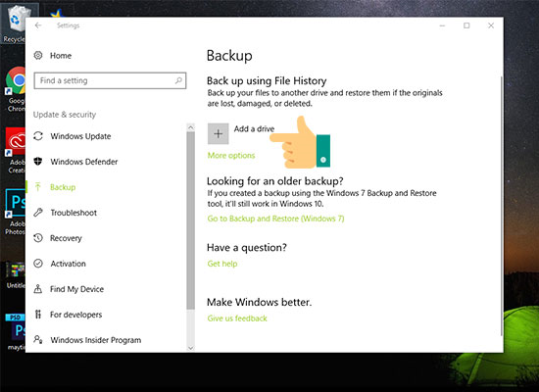Image resolution: width=539 pixels, height=392 pixels.
Task: Click the sidebar scrollbar down arrow
Action: point(191,348)
